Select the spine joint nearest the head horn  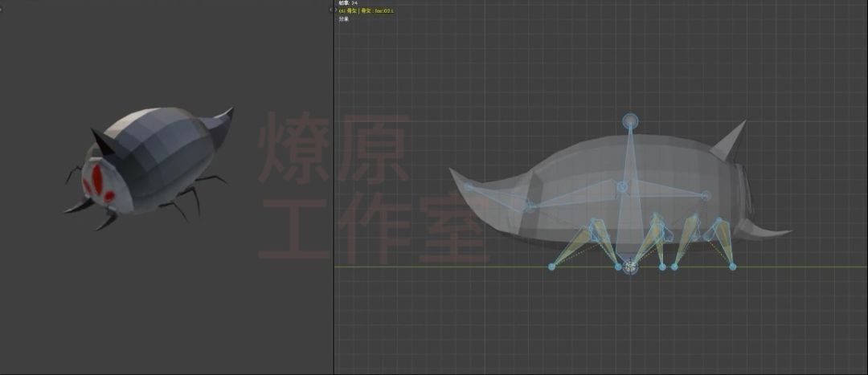(706, 195)
